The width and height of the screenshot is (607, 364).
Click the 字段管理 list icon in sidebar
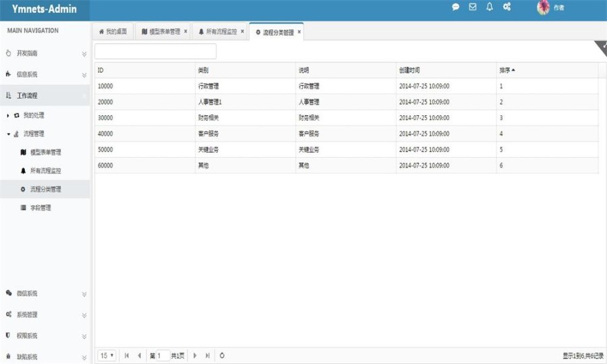(23, 208)
